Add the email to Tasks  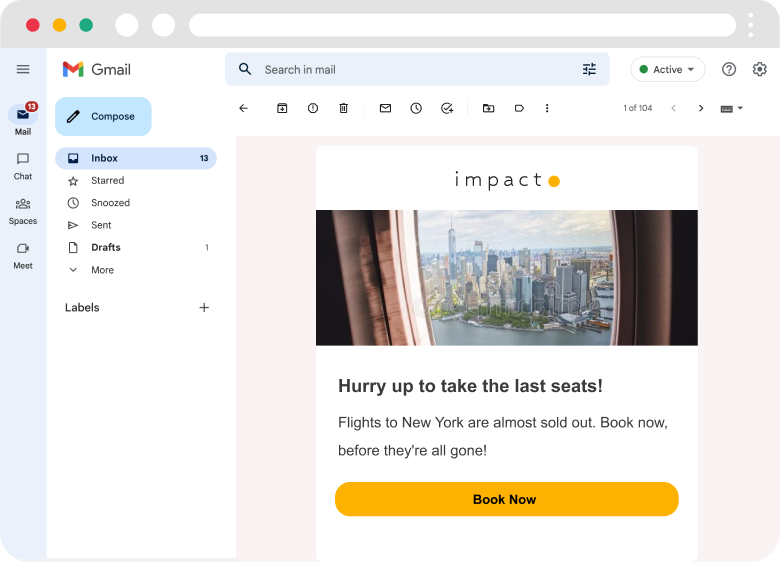click(447, 108)
